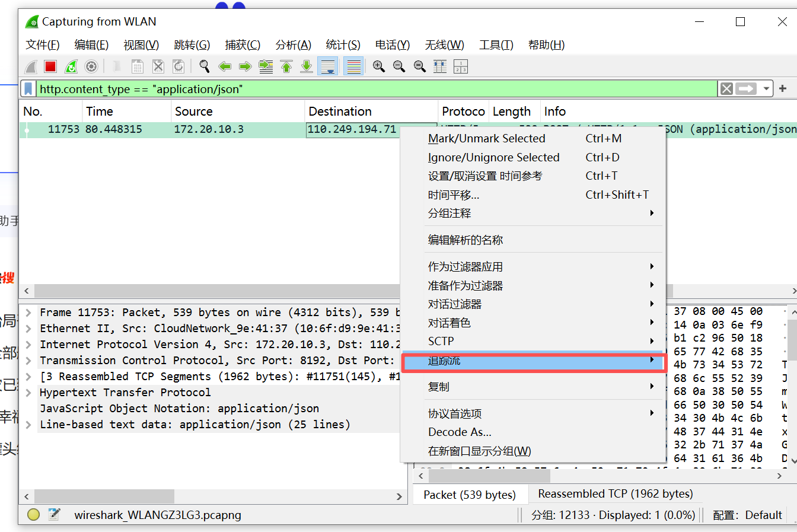Image resolution: width=797 pixels, height=532 pixels.
Task: Open the display filter bookmarks
Action: point(28,89)
